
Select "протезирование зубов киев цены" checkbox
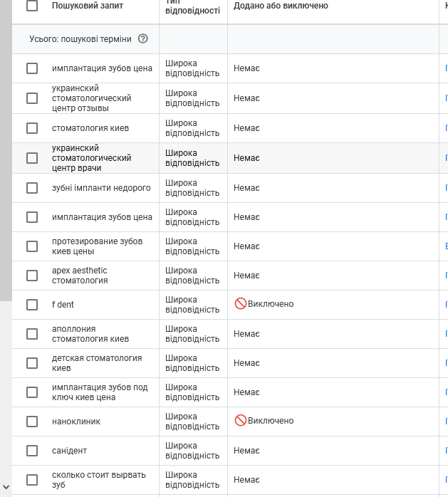click(x=32, y=246)
